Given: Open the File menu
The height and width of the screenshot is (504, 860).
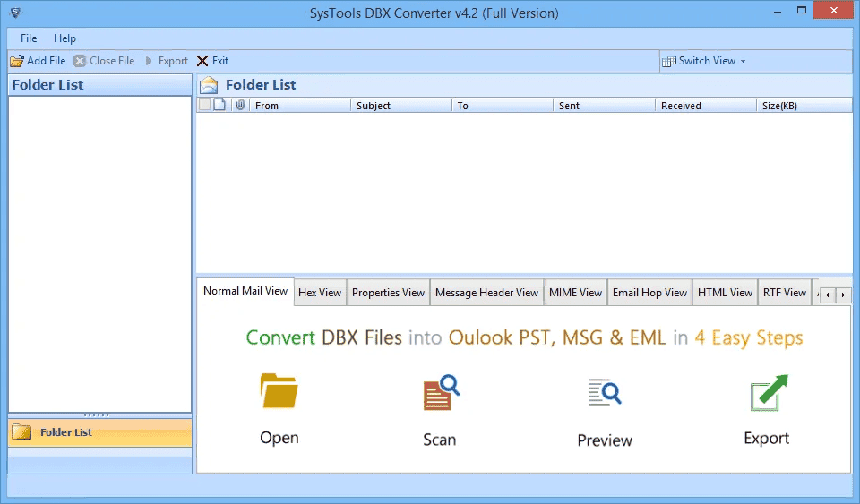Looking at the screenshot, I should [x=29, y=38].
